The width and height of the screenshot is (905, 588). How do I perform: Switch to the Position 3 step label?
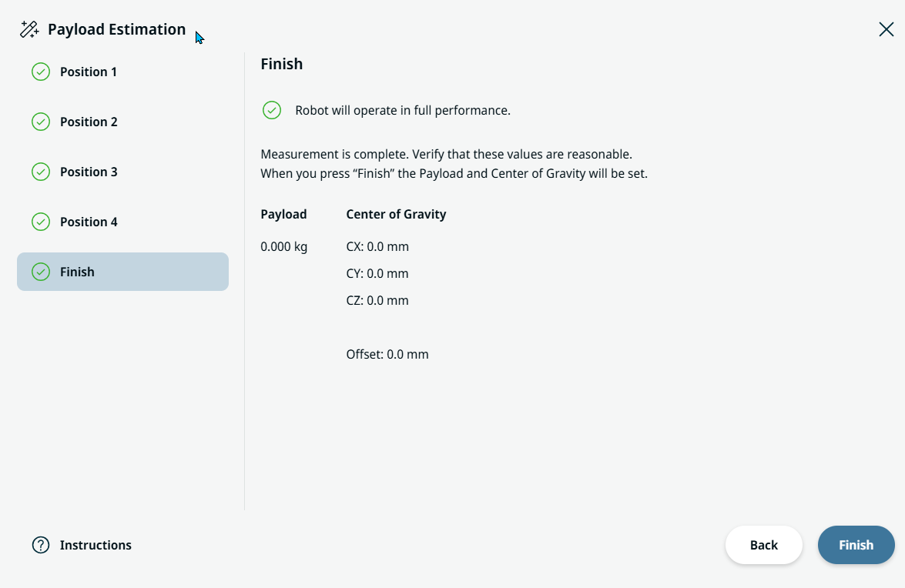89,172
